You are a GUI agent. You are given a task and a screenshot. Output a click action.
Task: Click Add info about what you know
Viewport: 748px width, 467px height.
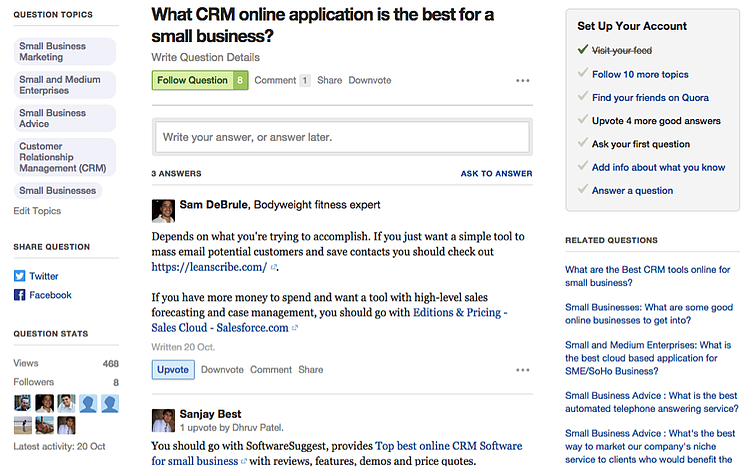[658, 167]
